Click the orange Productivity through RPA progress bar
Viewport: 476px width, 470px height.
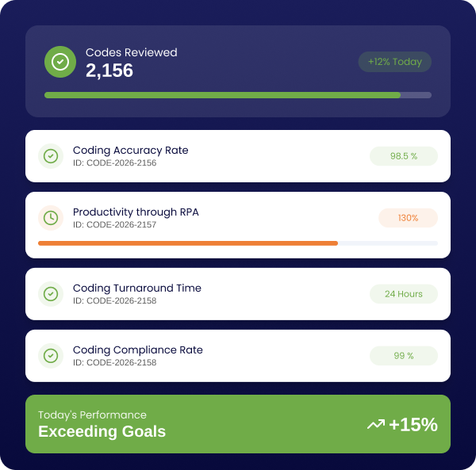pos(188,243)
